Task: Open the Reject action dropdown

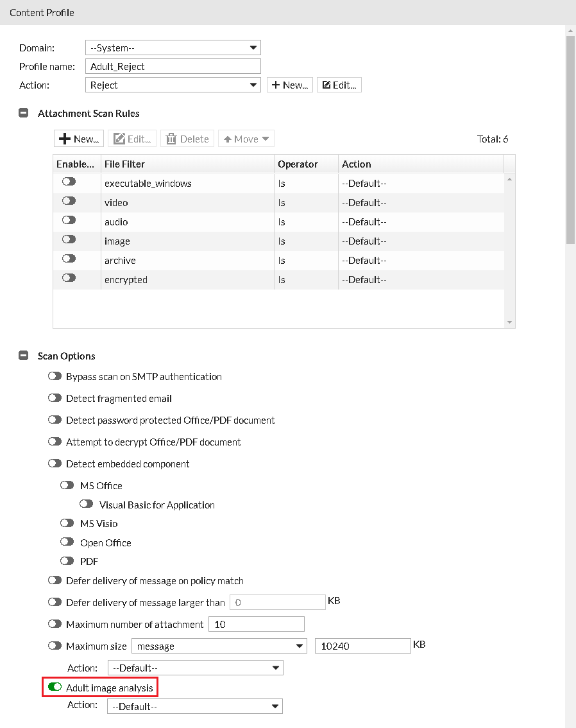Action: click(173, 85)
